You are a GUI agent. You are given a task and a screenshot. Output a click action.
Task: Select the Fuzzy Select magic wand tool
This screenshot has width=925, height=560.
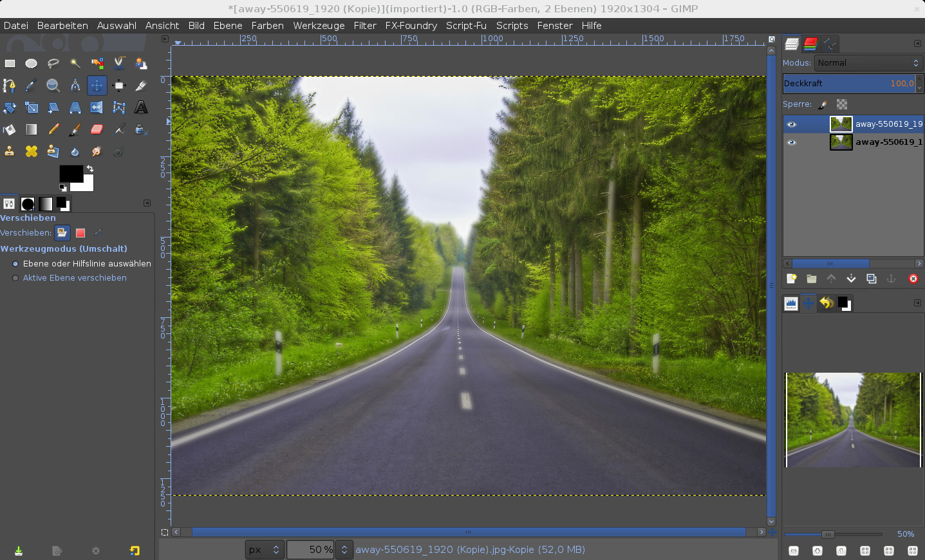pos(75,63)
